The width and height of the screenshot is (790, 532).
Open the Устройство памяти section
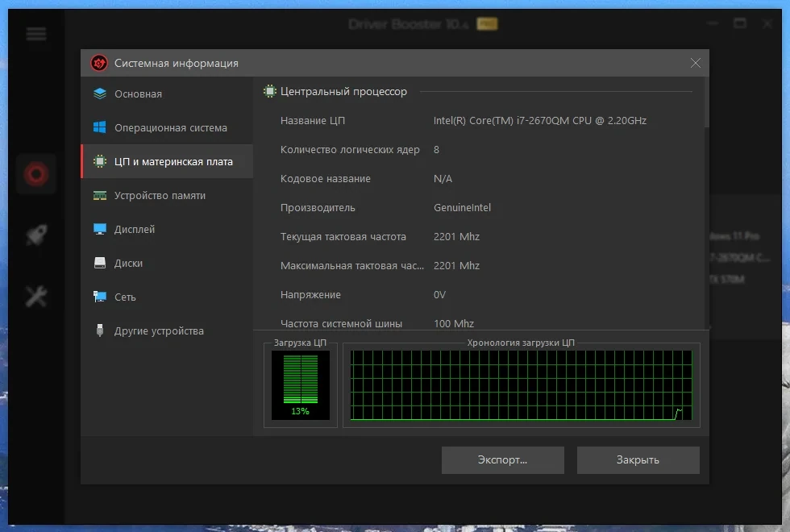click(x=167, y=195)
